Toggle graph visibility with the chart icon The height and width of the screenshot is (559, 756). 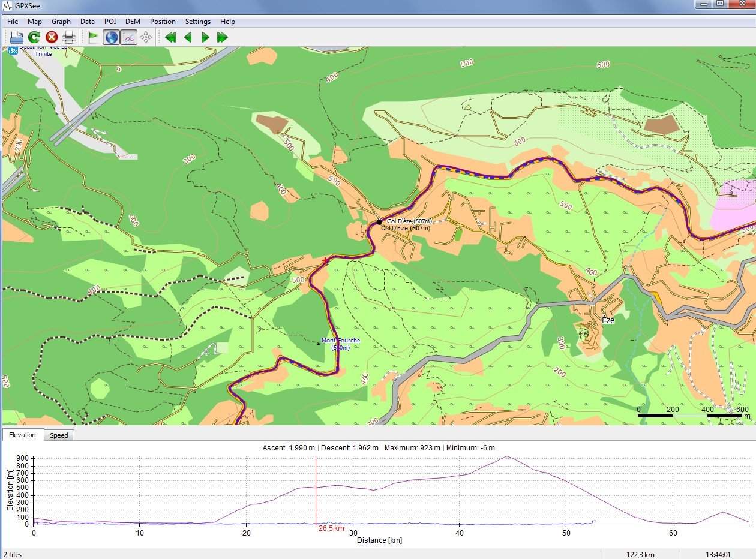(x=128, y=37)
